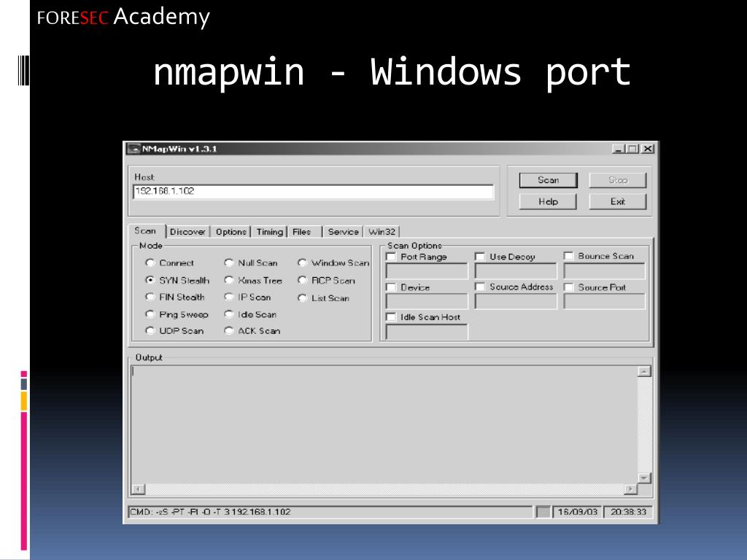Enable the Source Port checkbox

[568, 287]
